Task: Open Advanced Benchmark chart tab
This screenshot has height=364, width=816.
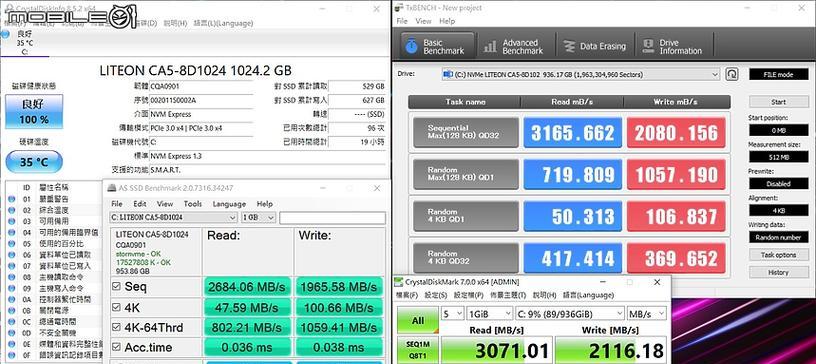Action: pos(513,46)
